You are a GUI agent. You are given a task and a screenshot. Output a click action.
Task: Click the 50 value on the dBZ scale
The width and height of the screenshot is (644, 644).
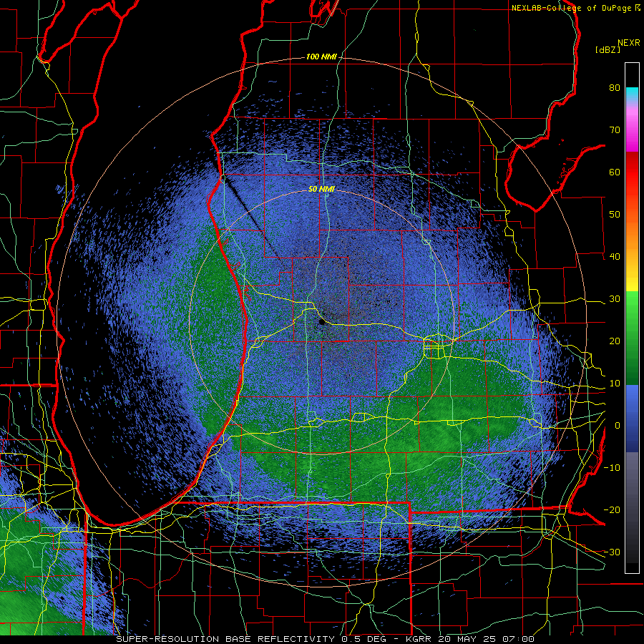[615, 215]
